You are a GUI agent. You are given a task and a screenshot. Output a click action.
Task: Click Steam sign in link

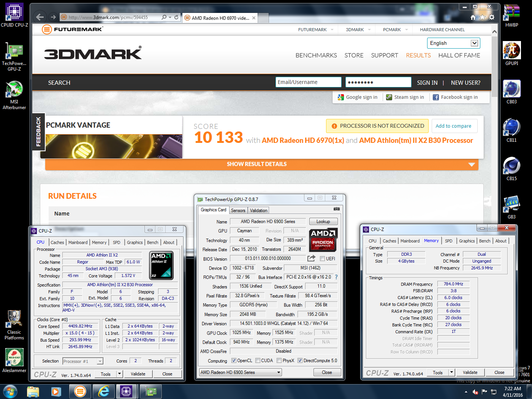(x=405, y=97)
